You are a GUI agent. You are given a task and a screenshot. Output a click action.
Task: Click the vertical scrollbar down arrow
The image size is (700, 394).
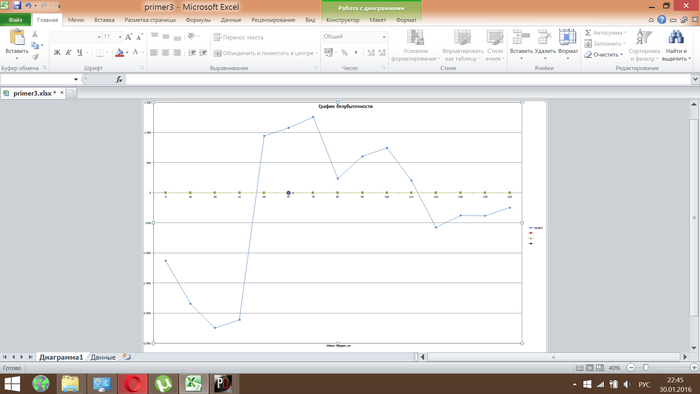[694, 348]
